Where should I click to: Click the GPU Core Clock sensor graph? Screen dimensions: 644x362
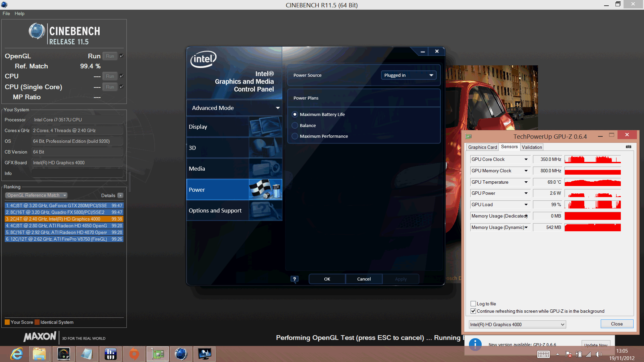coord(592,160)
